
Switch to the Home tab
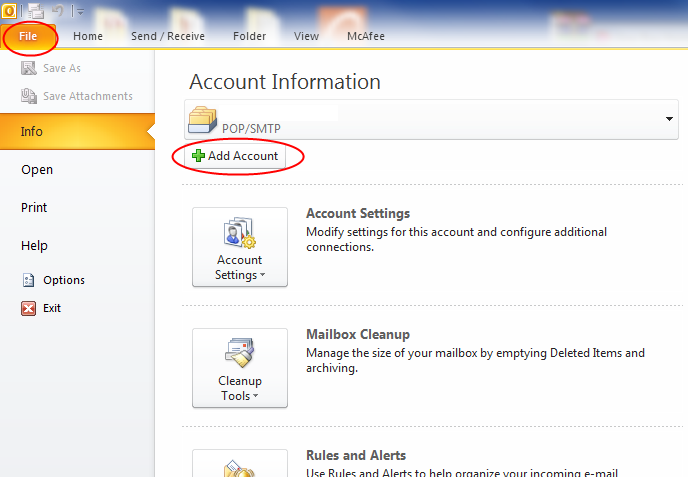88,36
